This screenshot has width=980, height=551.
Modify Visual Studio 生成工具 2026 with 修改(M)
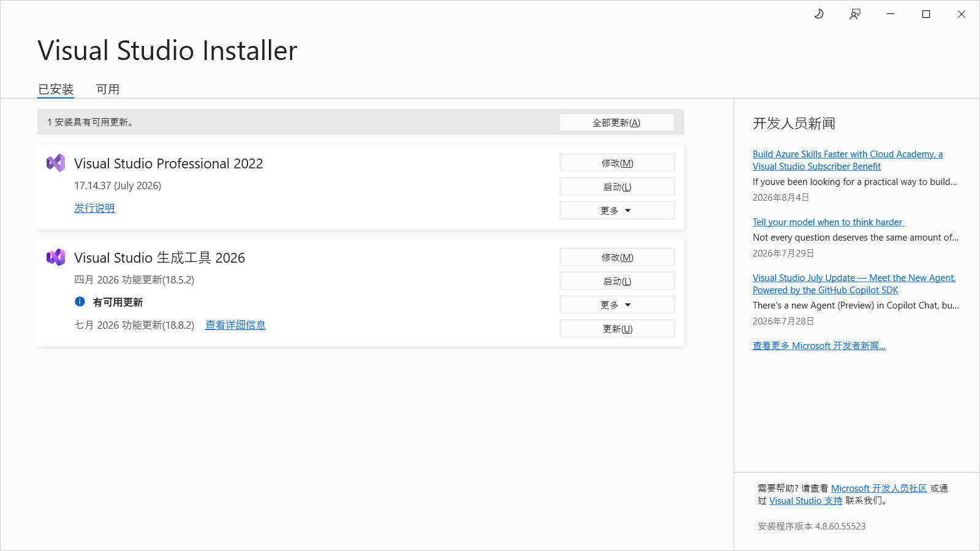617,257
